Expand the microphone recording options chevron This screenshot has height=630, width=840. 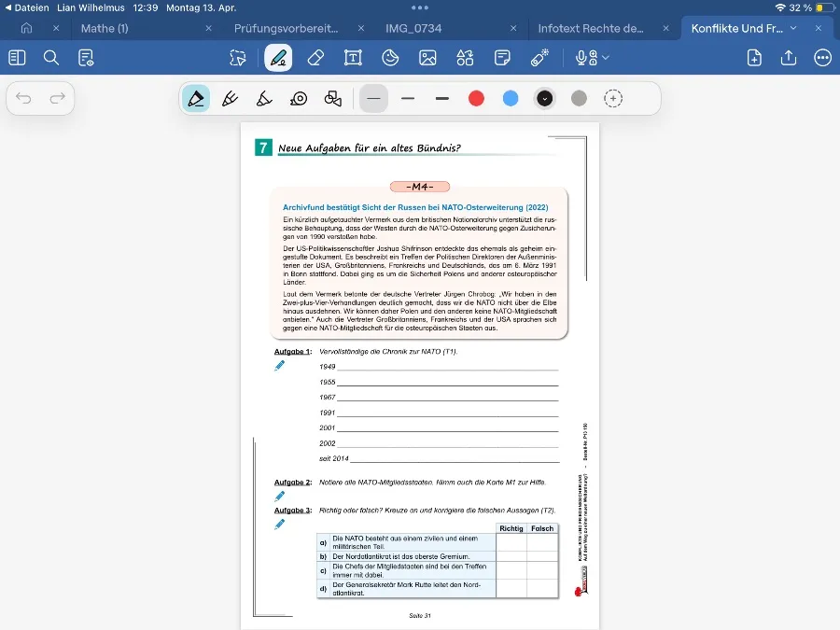click(x=606, y=57)
